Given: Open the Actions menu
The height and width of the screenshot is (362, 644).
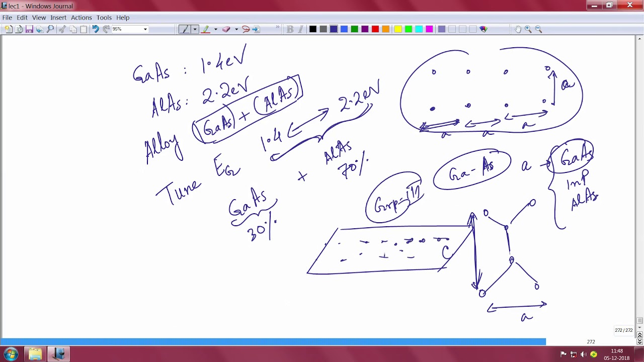Looking at the screenshot, I should click(82, 17).
